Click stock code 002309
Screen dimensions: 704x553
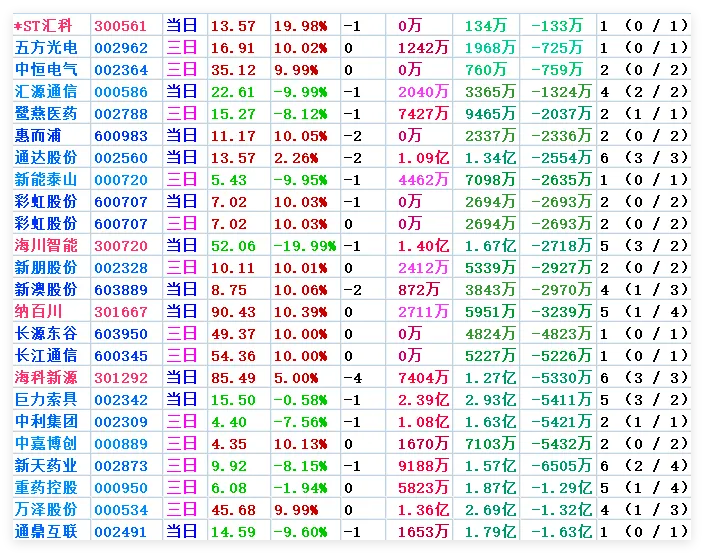point(121,422)
